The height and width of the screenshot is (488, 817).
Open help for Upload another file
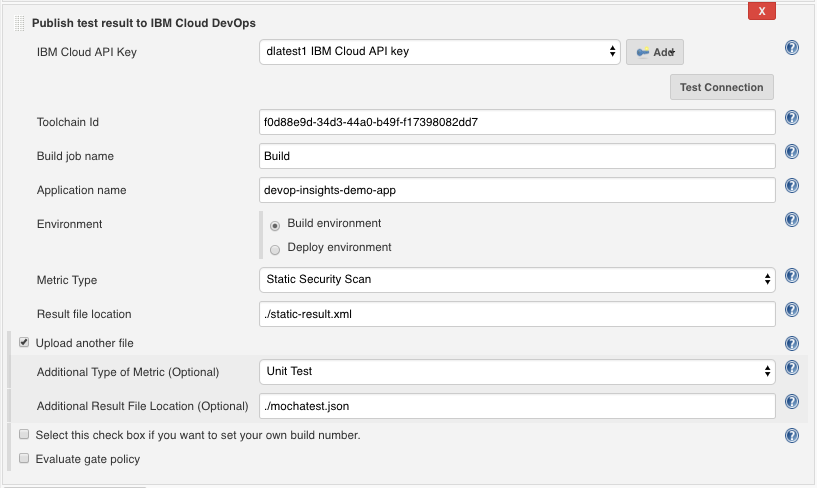click(791, 343)
